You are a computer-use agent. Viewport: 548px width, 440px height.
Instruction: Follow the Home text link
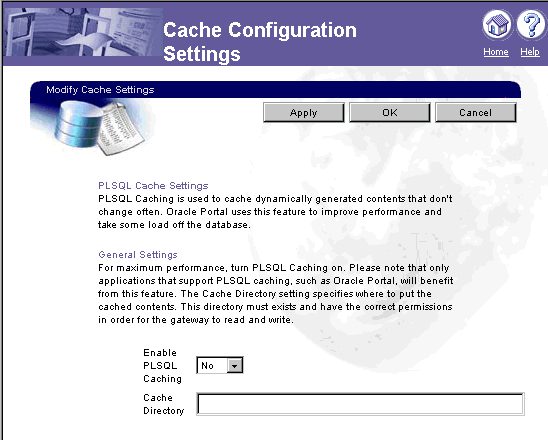click(x=496, y=52)
